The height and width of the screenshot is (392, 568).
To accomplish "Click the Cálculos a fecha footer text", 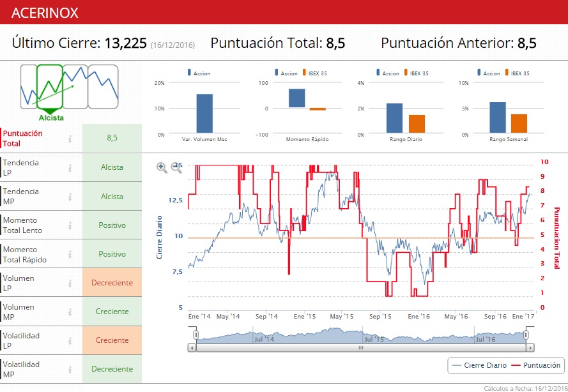I will point(526,388).
